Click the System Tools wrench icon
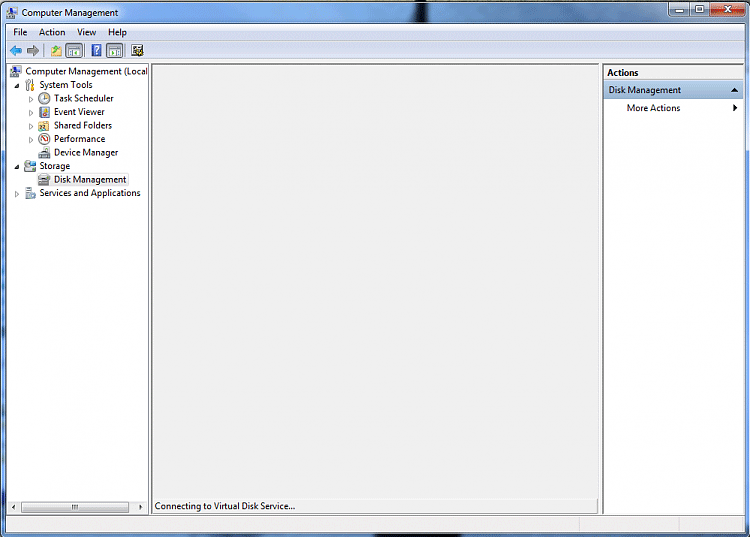 point(30,85)
